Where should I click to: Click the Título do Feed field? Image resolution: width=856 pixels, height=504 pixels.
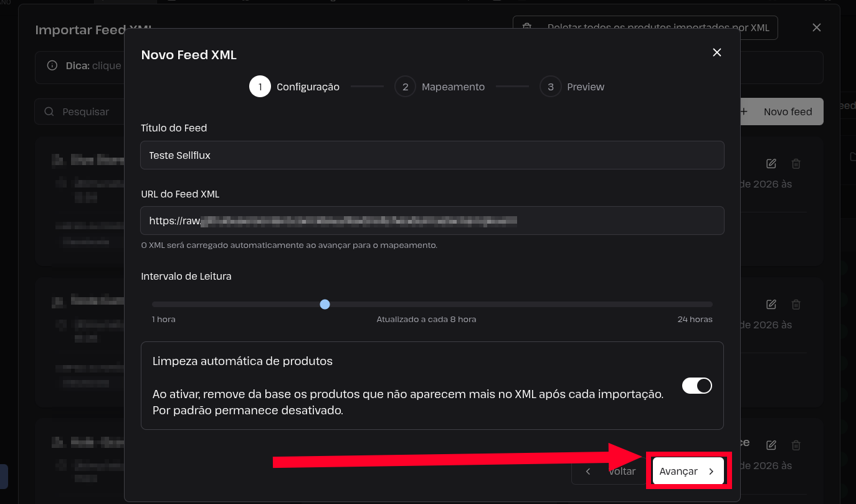click(x=432, y=155)
